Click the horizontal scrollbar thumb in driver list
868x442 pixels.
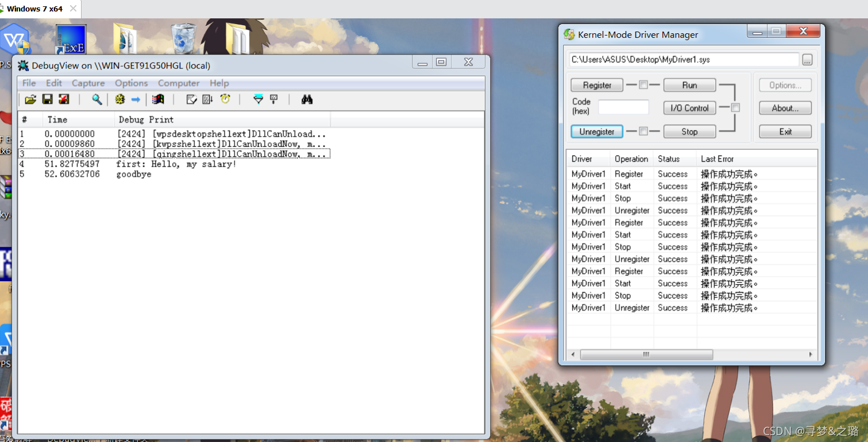(646, 354)
